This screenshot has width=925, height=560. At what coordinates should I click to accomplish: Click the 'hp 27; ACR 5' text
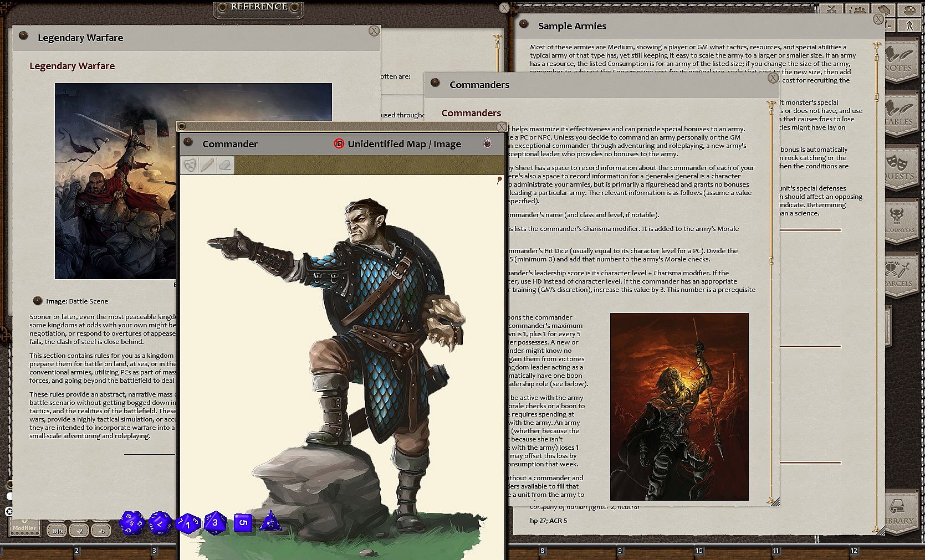[x=548, y=521]
